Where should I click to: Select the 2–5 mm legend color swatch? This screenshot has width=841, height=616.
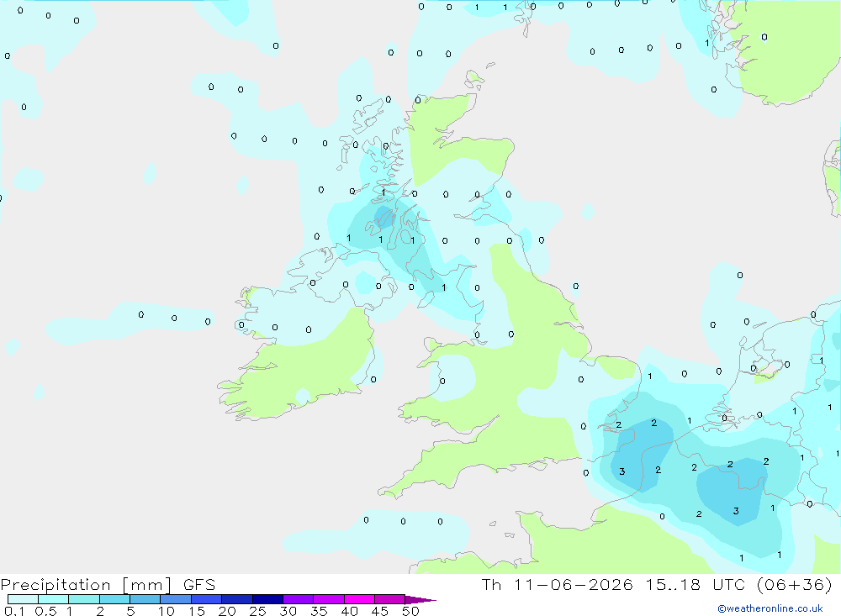point(114,599)
